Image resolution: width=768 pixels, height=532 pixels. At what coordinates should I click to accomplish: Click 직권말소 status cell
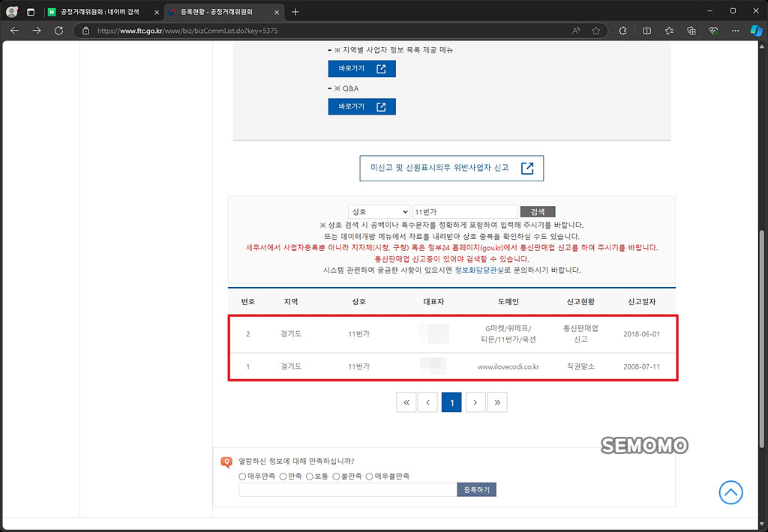[580, 366]
